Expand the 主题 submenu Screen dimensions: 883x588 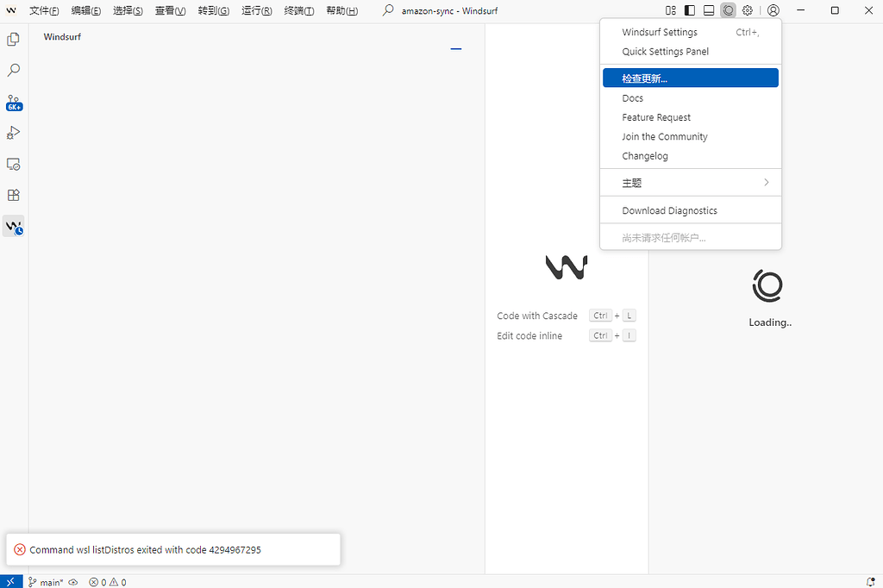click(691, 183)
